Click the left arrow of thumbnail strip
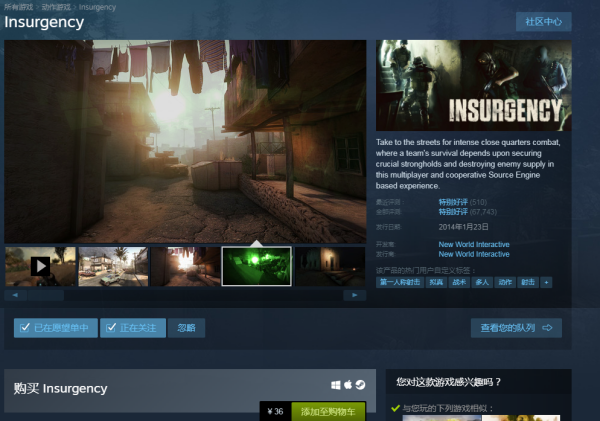600x421 pixels. point(15,295)
